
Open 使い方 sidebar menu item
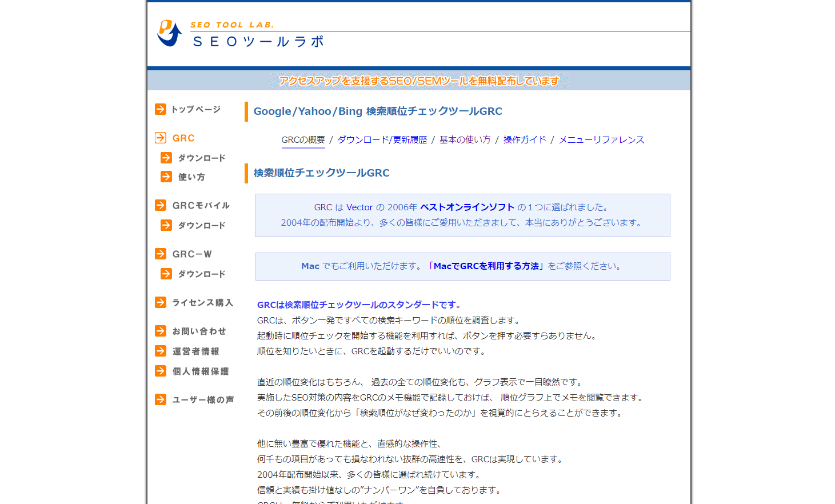191,177
